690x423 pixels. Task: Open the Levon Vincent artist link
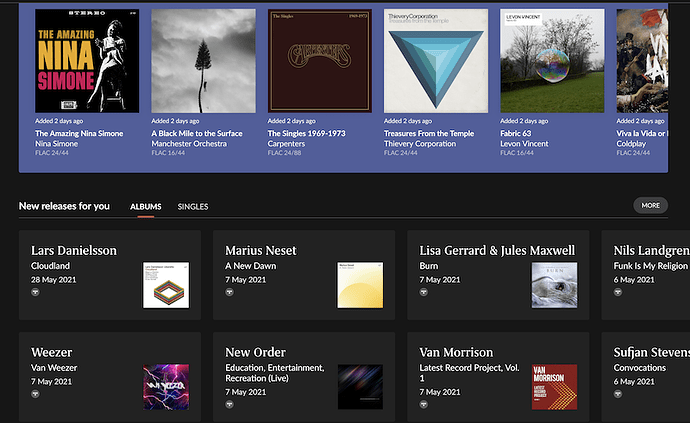(x=525, y=143)
